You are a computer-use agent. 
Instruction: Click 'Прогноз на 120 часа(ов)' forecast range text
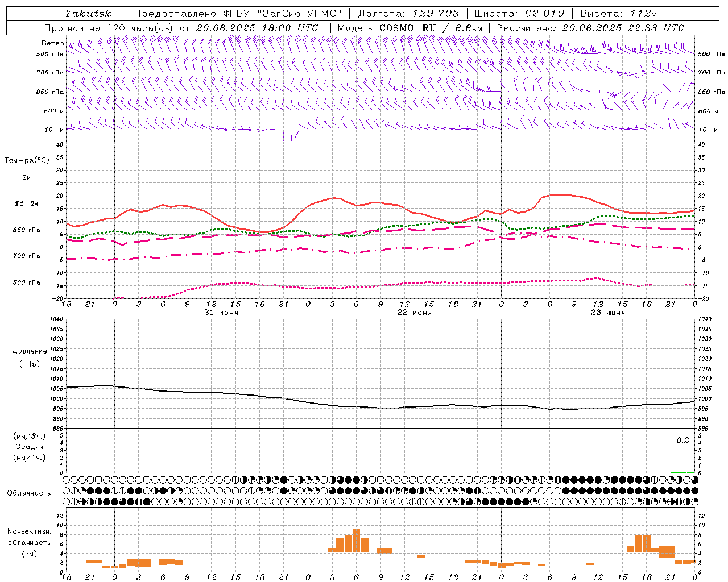[x=109, y=28]
